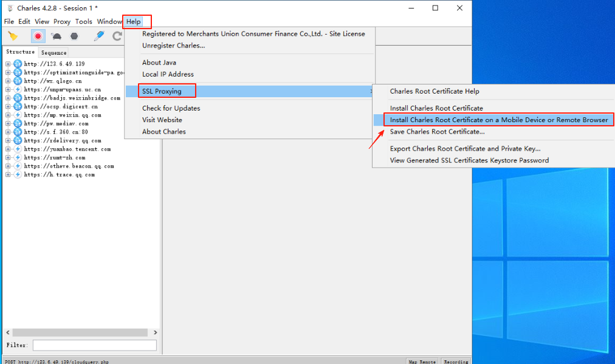Click the right arrow of horizontal scrollbar
This screenshot has height=364, width=615.
point(156,332)
